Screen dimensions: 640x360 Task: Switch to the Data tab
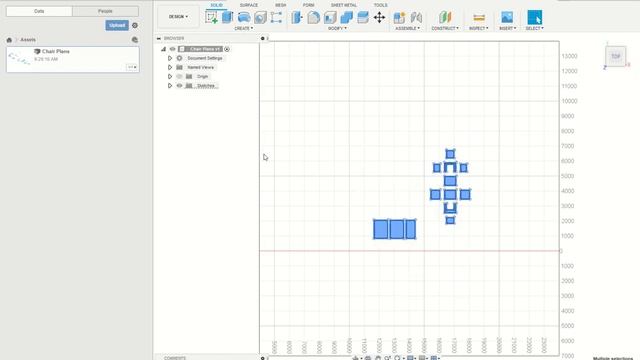(x=39, y=11)
